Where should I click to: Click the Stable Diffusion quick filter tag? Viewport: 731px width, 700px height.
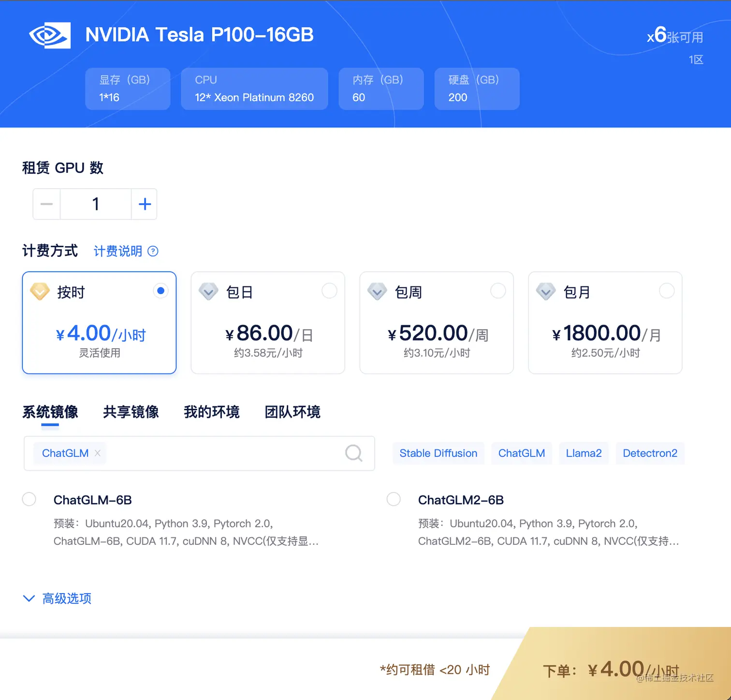[438, 453]
